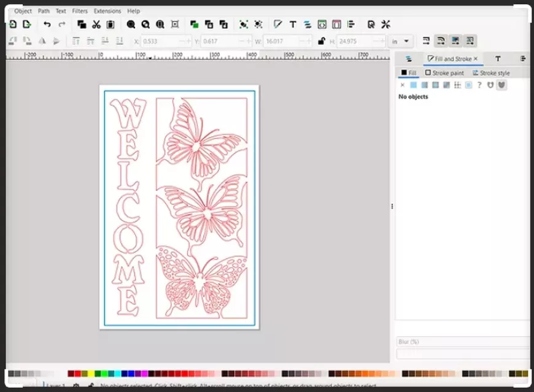Image resolution: width=534 pixels, height=392 pixels.
Task: Toggle scale stroke width option
Action: click(426, 41)
